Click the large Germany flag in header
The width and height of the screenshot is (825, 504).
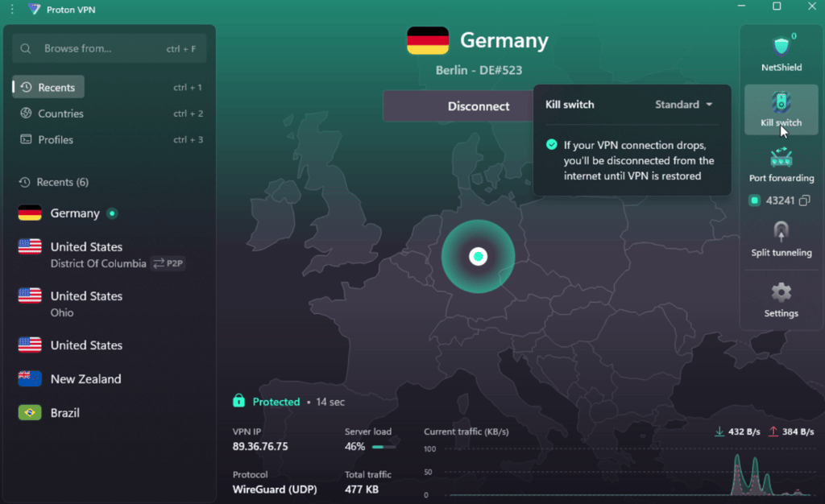tap(428, 40)
